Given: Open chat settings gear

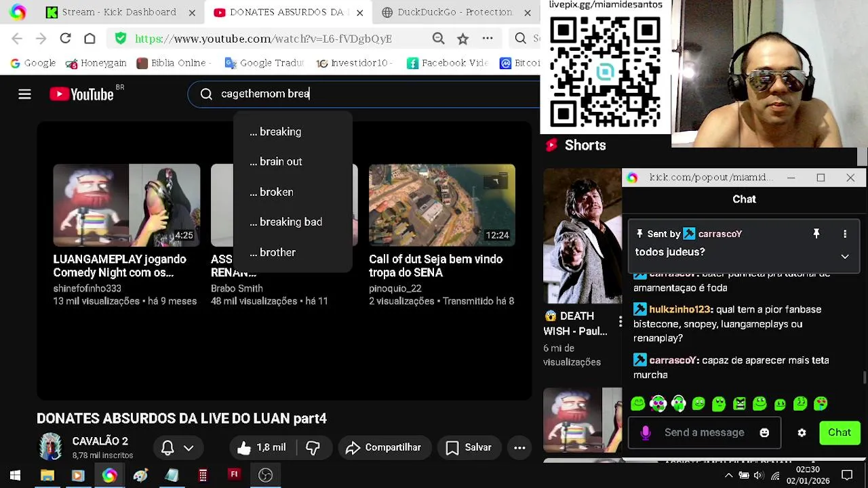Looking at the screenshot, I should 802,432.
